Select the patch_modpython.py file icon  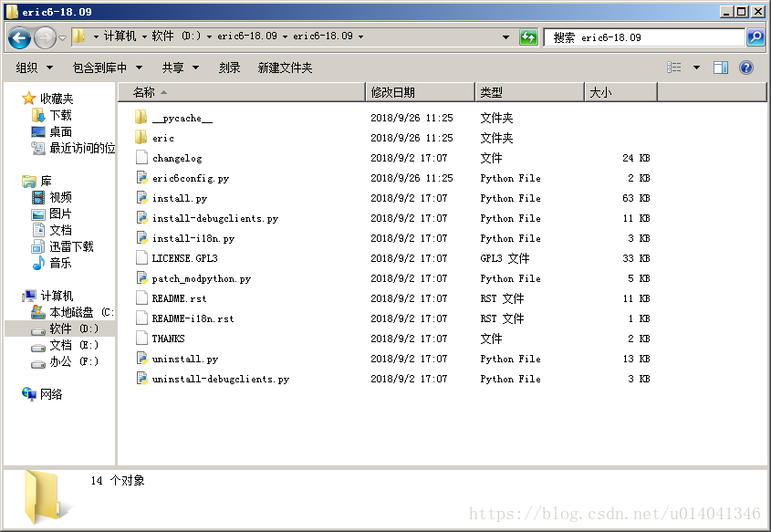[x=141, y=277]
